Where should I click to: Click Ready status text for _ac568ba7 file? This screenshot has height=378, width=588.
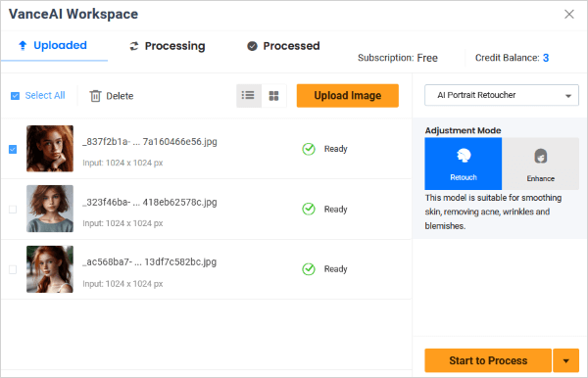tap(335, 269)
